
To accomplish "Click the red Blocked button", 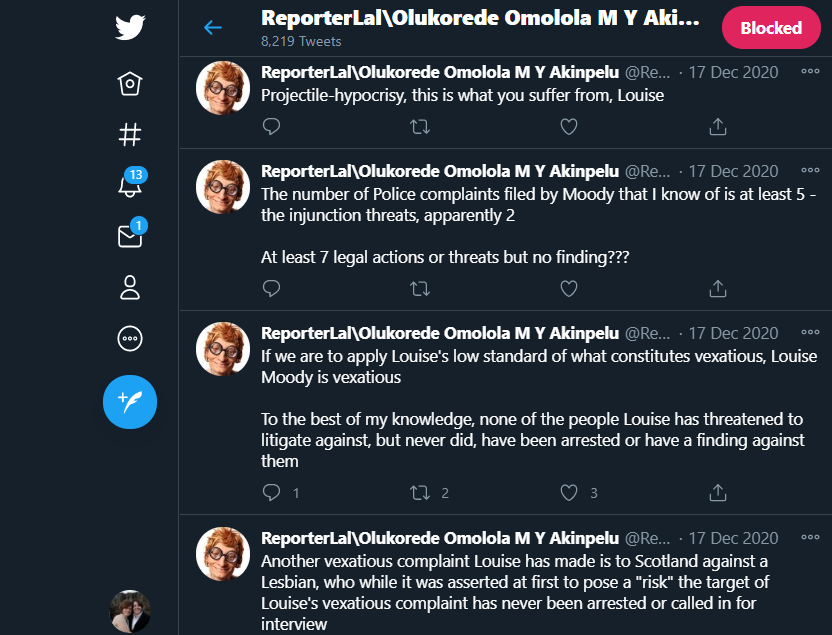I will coord(771,28).
